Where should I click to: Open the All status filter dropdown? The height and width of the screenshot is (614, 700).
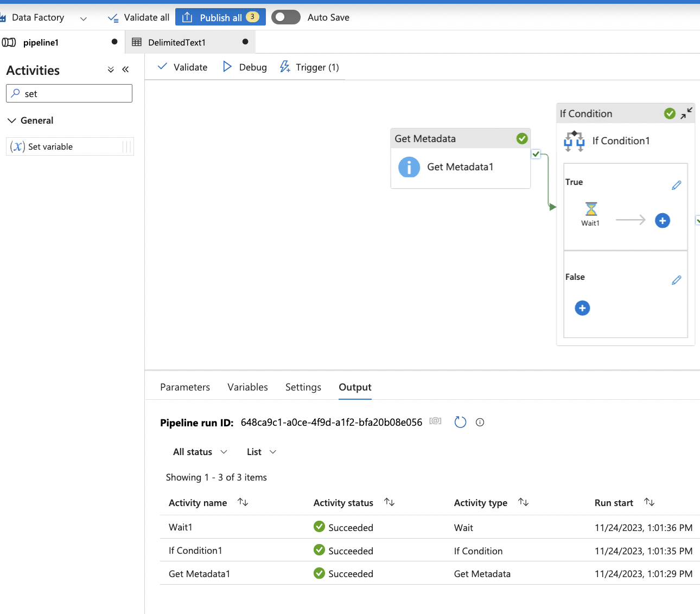200,452
